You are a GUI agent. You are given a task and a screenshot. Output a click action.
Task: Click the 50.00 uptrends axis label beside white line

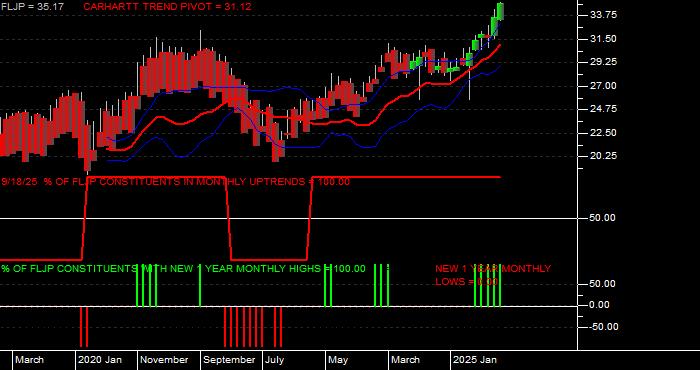click(x=603, y=218)
